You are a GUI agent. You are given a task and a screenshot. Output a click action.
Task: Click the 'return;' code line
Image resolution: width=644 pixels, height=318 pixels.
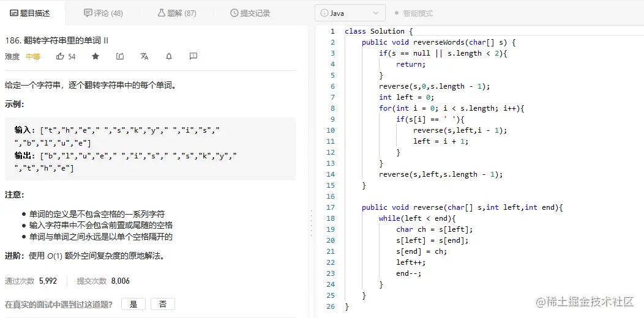411,64
